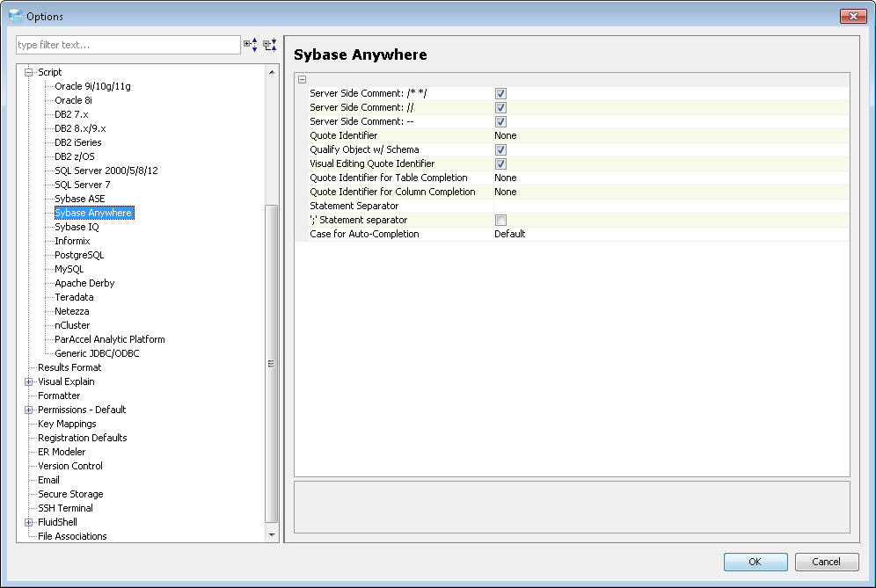The height and width of the screenshot is (588, 876).
Task: Select DB2 z/OS tree item
Action: pos(75,156)
